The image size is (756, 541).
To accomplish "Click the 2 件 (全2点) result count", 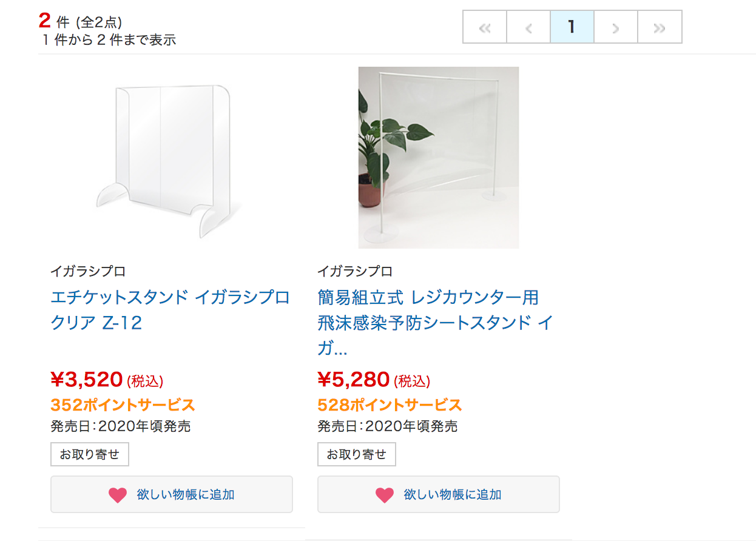I will (x=80, y=22).
